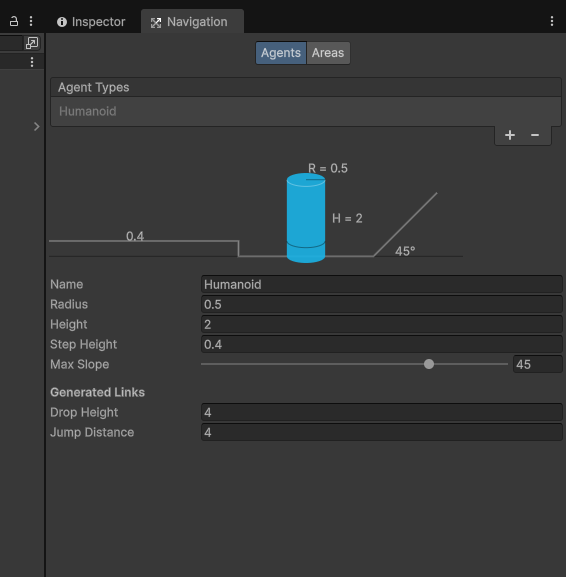Open the kebab menu beside the lock icon
Image resolution: width=566 pixels, height=577 pixels.
[x=31, y=21]
